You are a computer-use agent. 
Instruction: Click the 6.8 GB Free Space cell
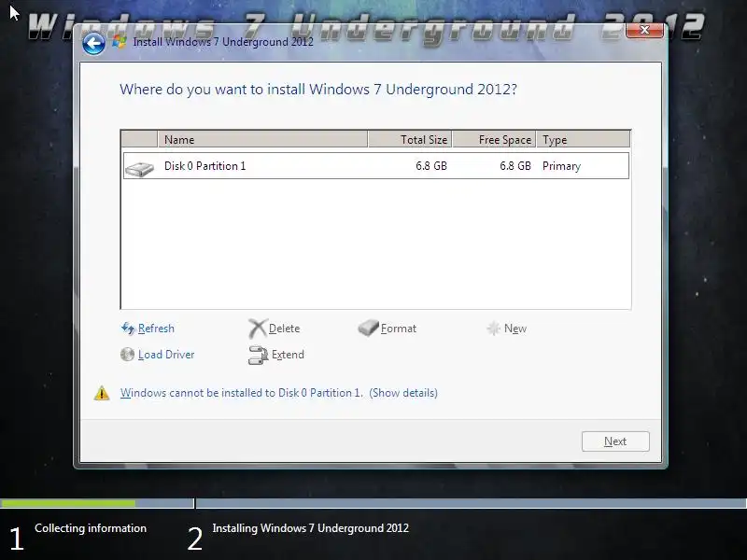click(515, 166)
